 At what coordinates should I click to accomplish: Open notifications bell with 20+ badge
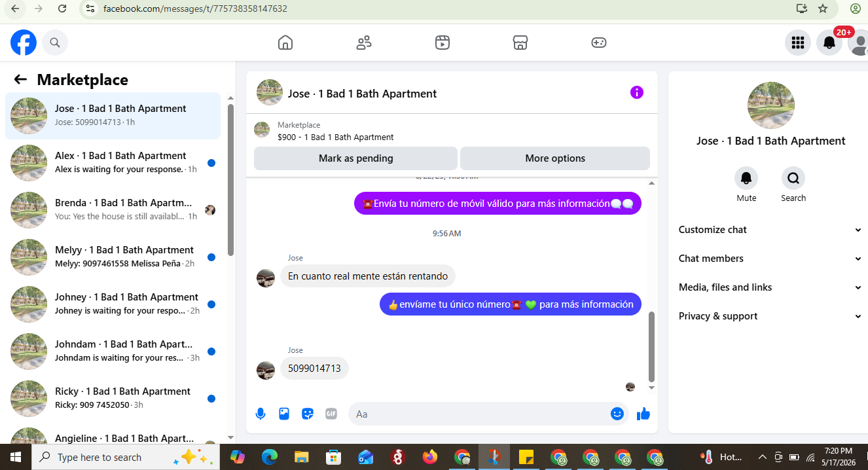[x=829, y=43]
